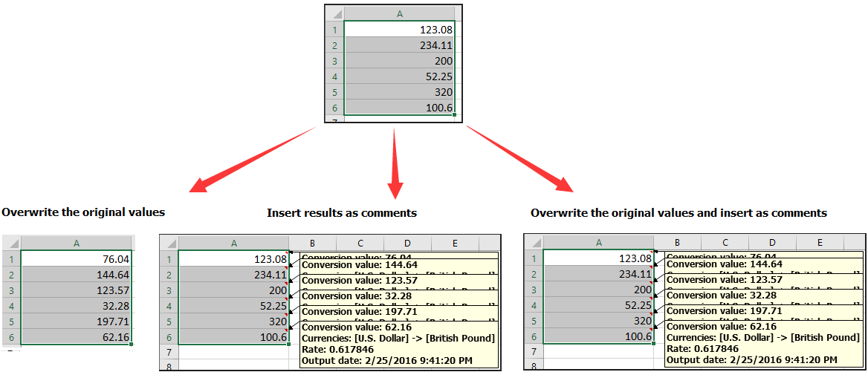The height and width of the screenshot is (372, 868).
Task: Click cell 100.6 in the top original sheet
Action: [x=399, y=107]
